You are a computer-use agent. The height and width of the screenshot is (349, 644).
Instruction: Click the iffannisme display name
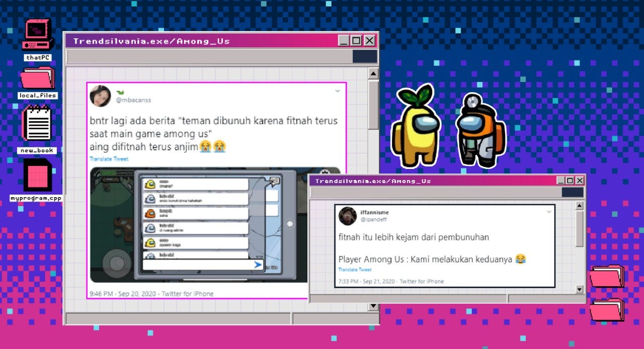[x=374, y=212]
